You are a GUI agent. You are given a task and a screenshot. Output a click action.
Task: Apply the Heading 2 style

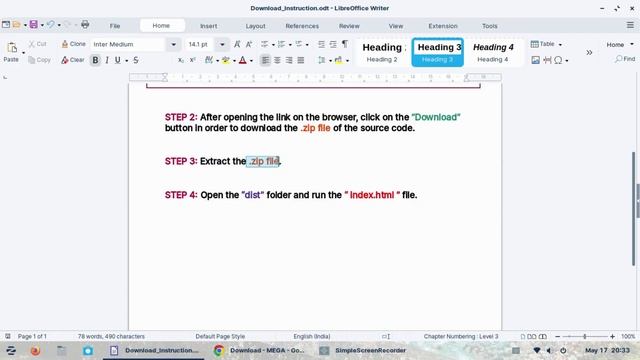click(x=382, y=52)
